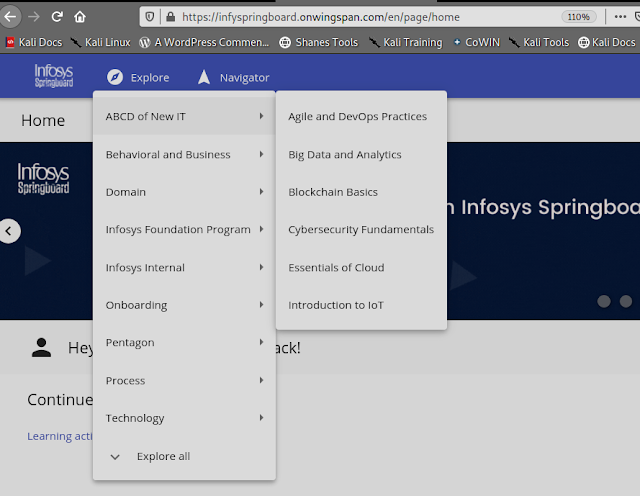Image resolution: width=640 pixels, height=496 pixels.
Task: Select the first carousel dot indicator
Action: (604, 301)
